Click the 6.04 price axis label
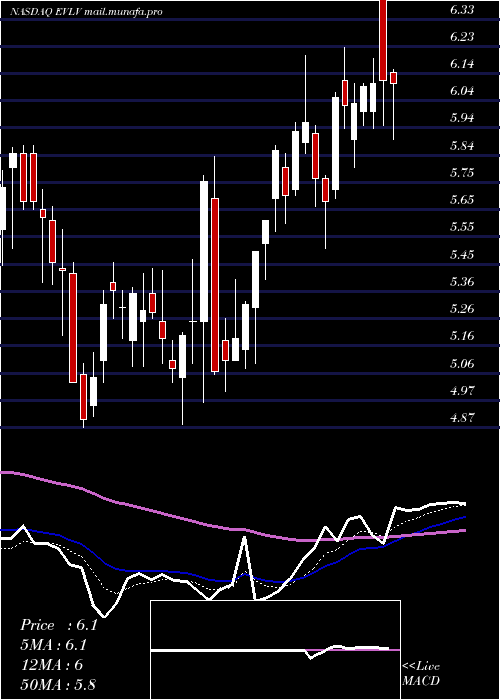 [462, 92]
